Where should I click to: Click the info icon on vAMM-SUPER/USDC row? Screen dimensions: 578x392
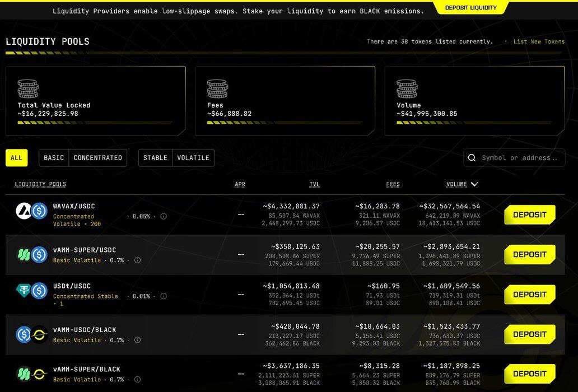[137, 260]
